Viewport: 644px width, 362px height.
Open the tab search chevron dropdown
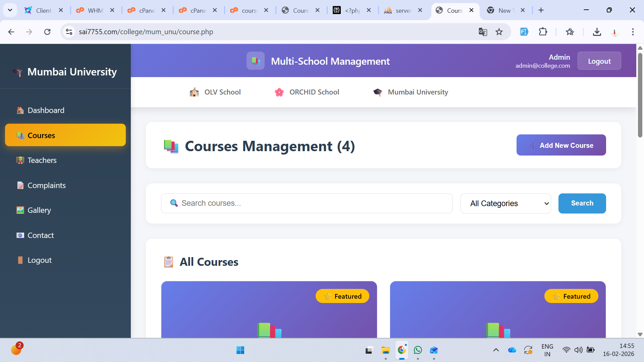point(10,10)
